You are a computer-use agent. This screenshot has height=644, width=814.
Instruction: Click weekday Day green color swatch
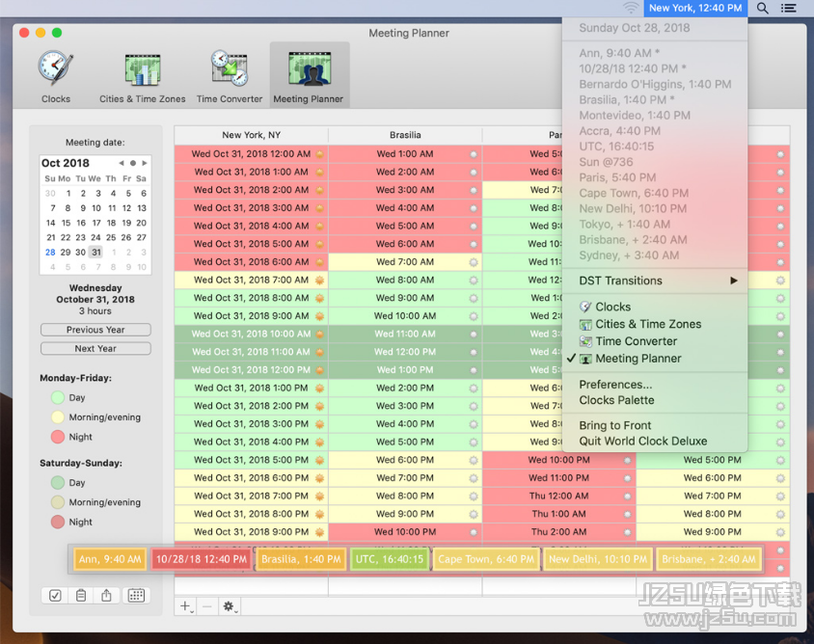tap(58, 397)
